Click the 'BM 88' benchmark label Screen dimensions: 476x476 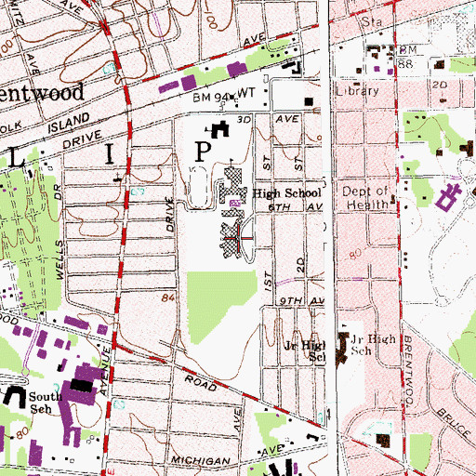coord(408,57)
